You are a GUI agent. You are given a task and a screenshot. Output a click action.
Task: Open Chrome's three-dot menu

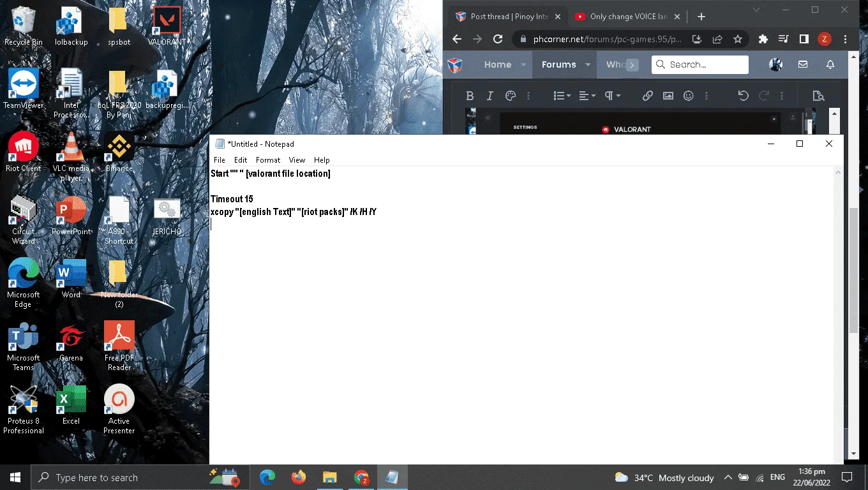coord(844,39)
